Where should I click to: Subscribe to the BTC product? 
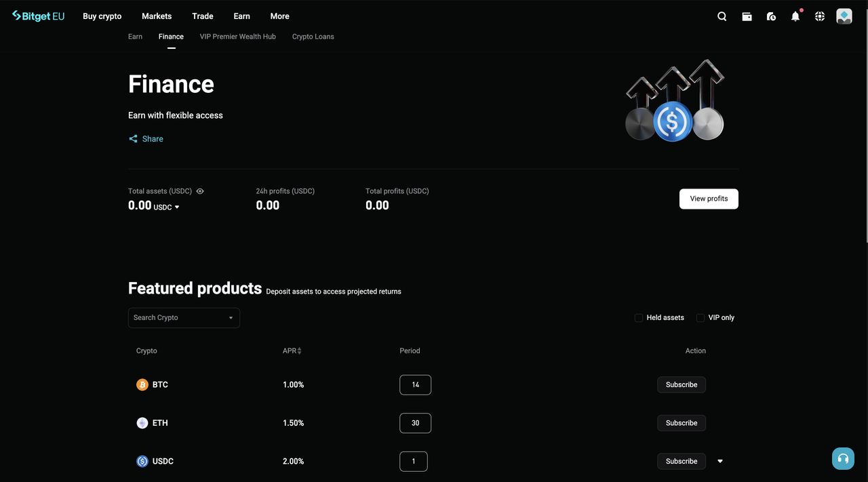(682, 385)
